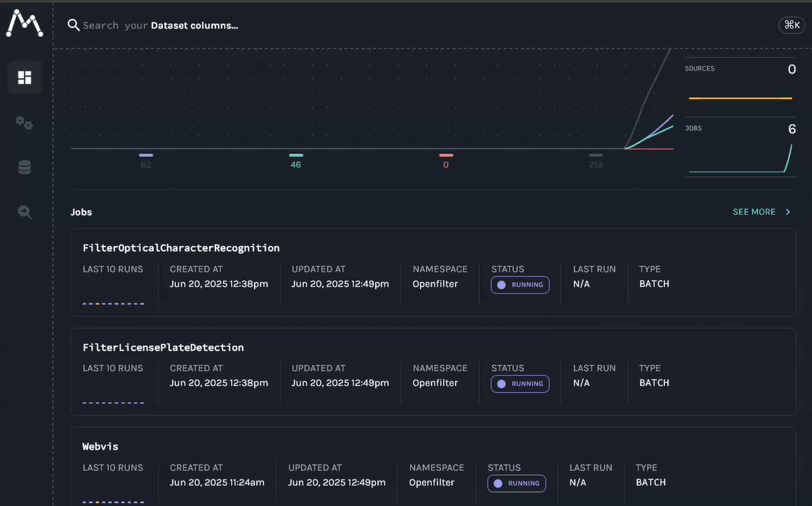
Task: Toggle the teal chart legend marker labeled 46
Action: 296,156
